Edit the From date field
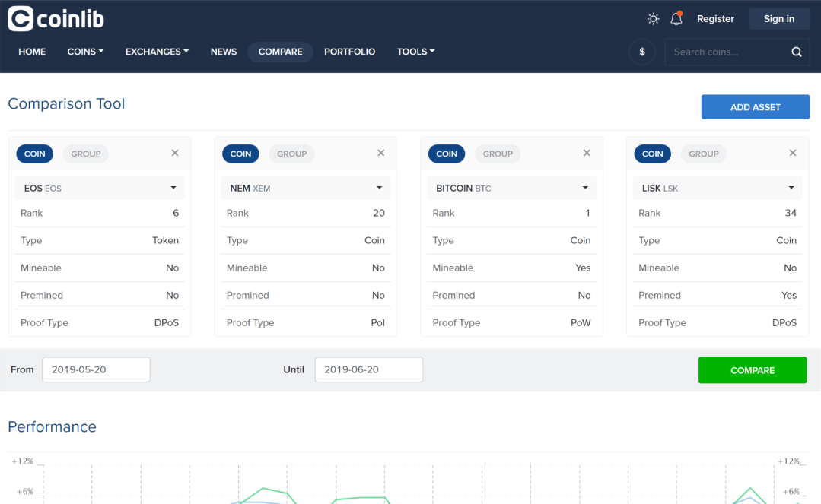Image resolution: width=821 pixels, height=504 pixels. [x=96, y=369]
